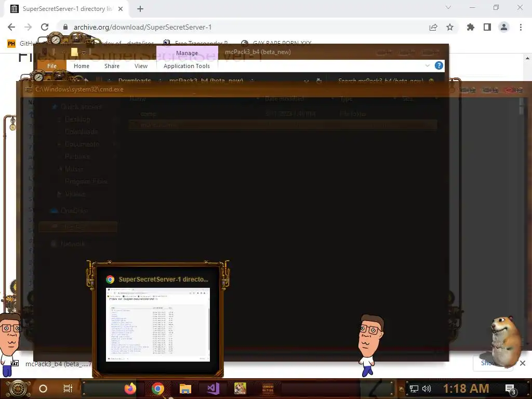
Task: Toggle the Chrome side panel
Action: pos(487,27)
